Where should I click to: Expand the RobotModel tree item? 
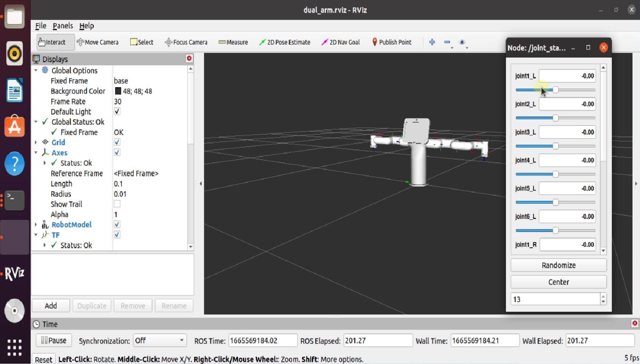(36, 225)
